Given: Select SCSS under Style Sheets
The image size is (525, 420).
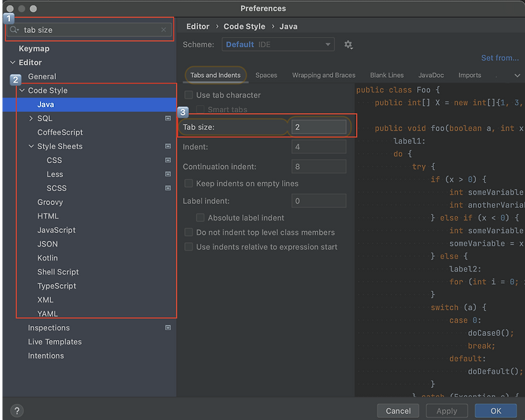Looking at the screenshot, I should click(x=57, y=188).
